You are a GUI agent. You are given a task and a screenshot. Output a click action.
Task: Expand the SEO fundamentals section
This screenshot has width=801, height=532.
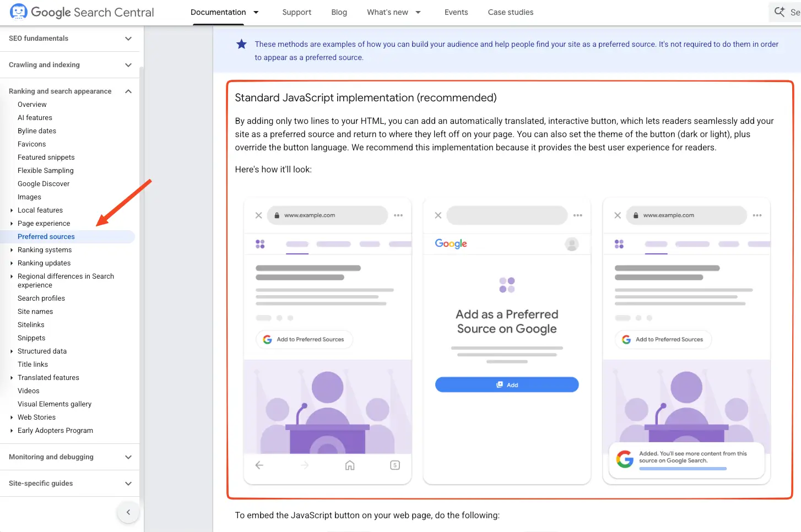128,39
